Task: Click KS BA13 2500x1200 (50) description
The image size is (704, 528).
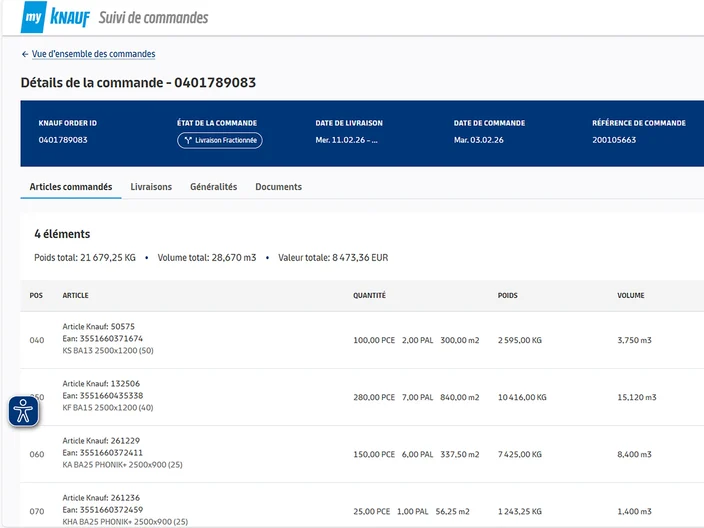Action: 108,351
